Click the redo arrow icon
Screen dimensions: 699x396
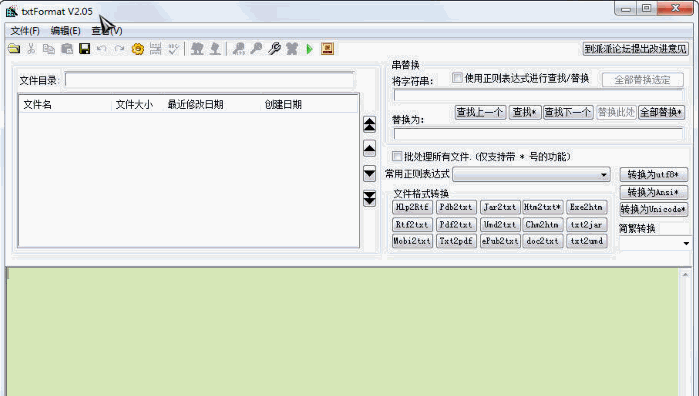[119, 49]
